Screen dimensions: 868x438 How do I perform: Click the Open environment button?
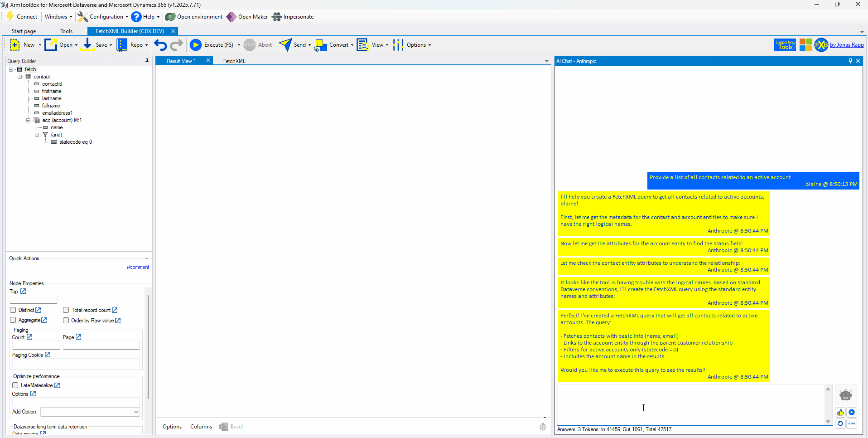194,17
